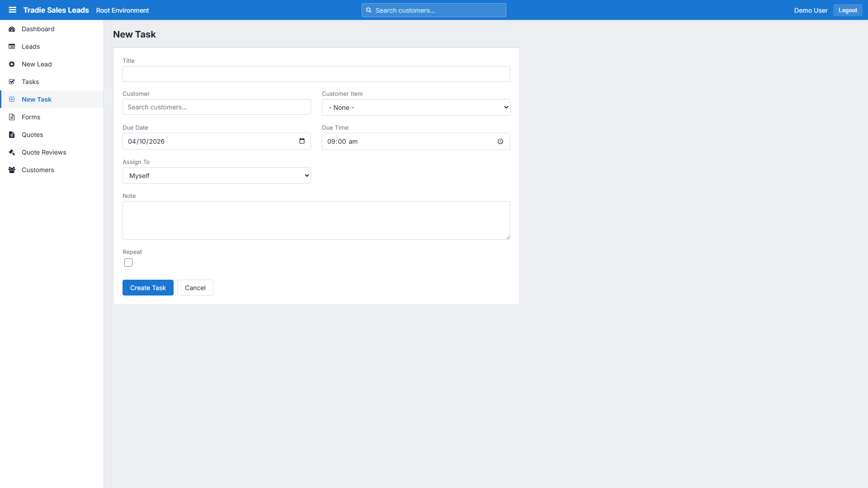Focus the top bar Search customers field

tap(434, 10)
